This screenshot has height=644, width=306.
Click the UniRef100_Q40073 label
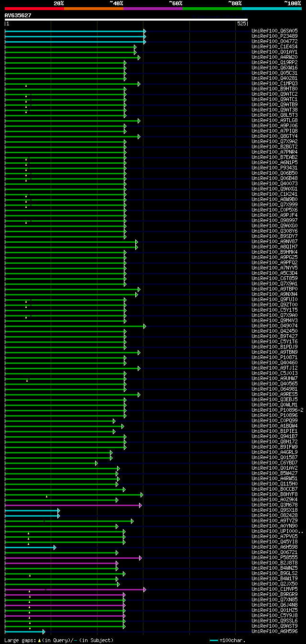[x=275, y=184]
